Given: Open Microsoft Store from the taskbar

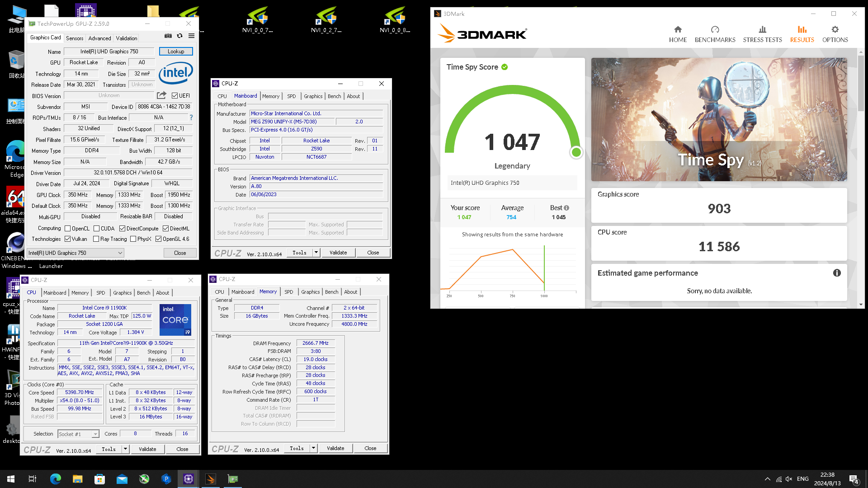Looking at the screenshot, I should (x=99, y=479).
